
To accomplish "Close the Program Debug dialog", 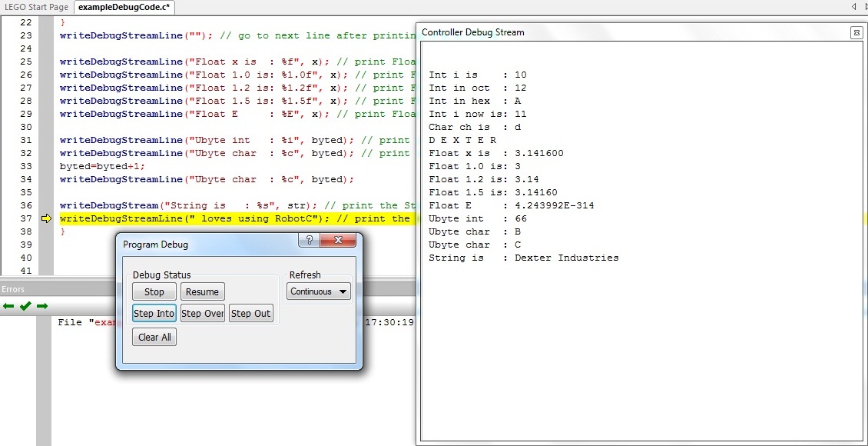I will [x=338, y=241].
